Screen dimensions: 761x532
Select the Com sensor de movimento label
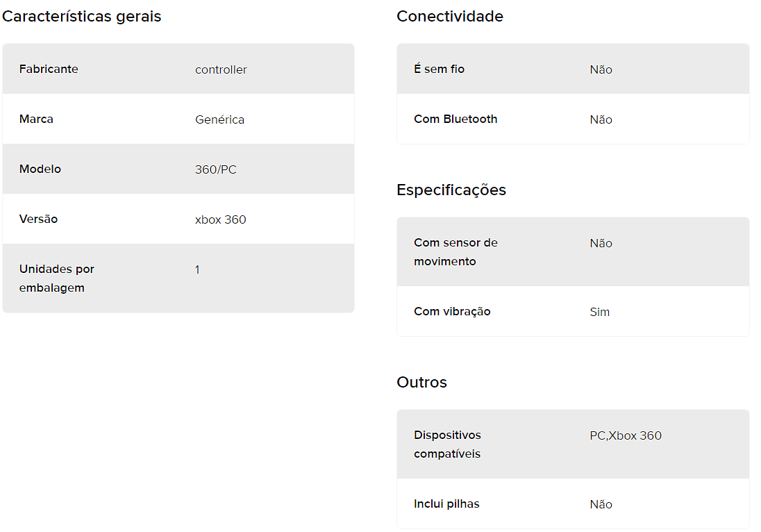tap(455, 252)
